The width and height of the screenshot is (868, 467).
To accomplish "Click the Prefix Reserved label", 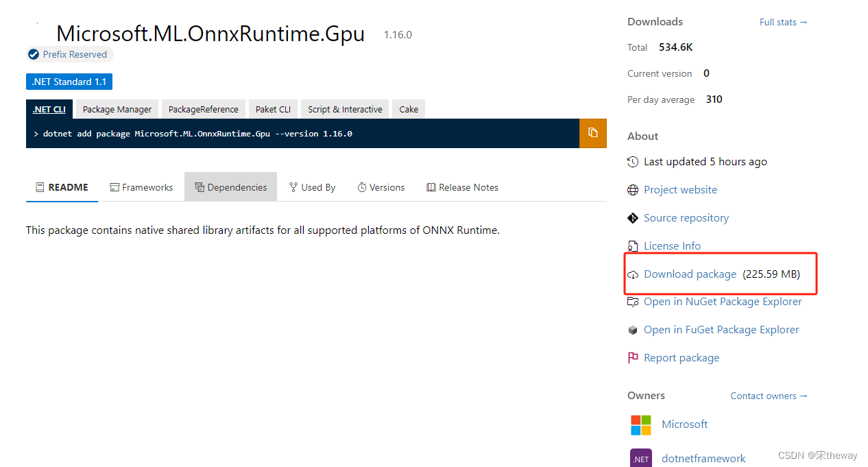I will [75, 54].
